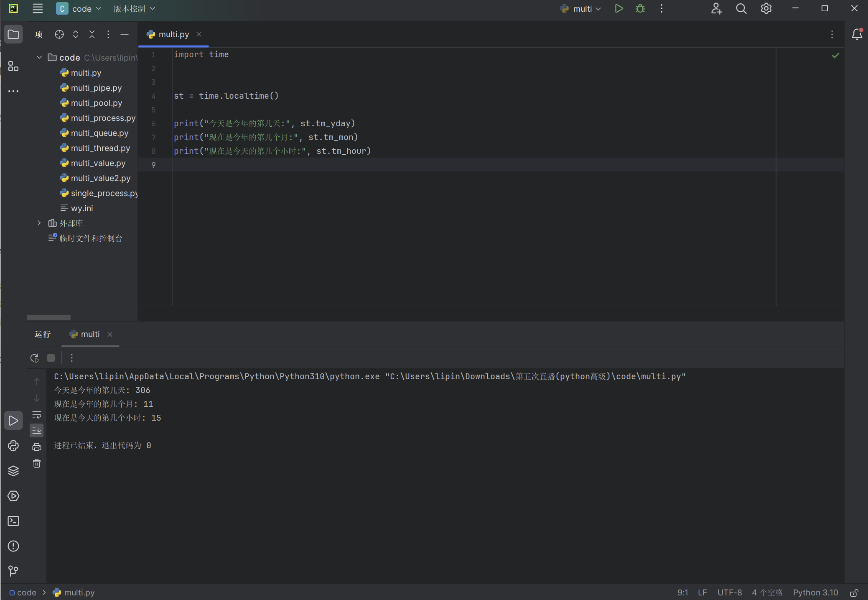
Task: Close the multi run tab
Action: (x=110, y=334)
